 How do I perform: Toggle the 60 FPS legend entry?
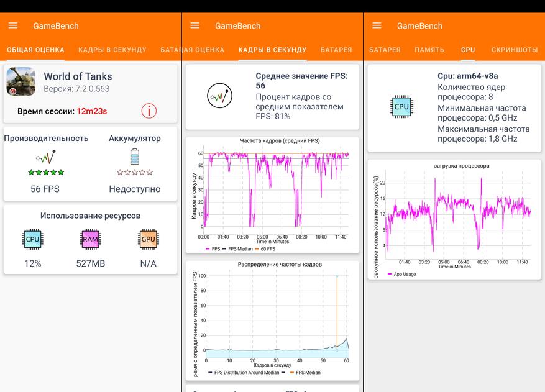[265, 249]
